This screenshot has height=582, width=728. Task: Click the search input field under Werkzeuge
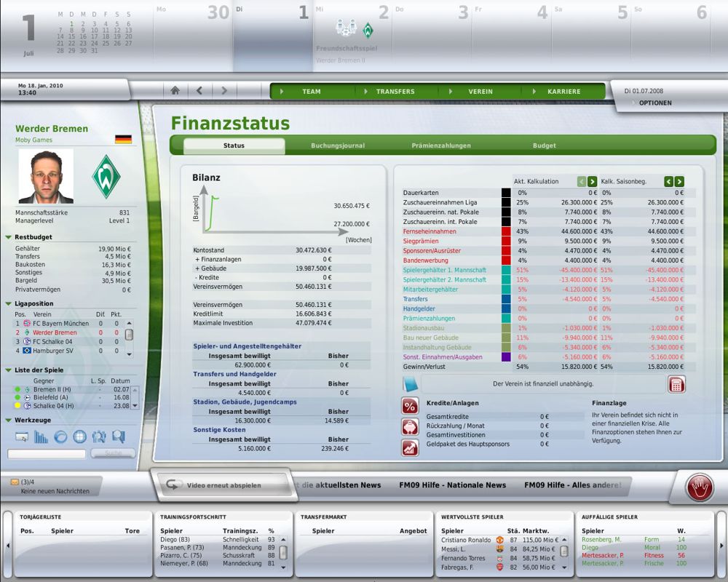coord(47,454)
